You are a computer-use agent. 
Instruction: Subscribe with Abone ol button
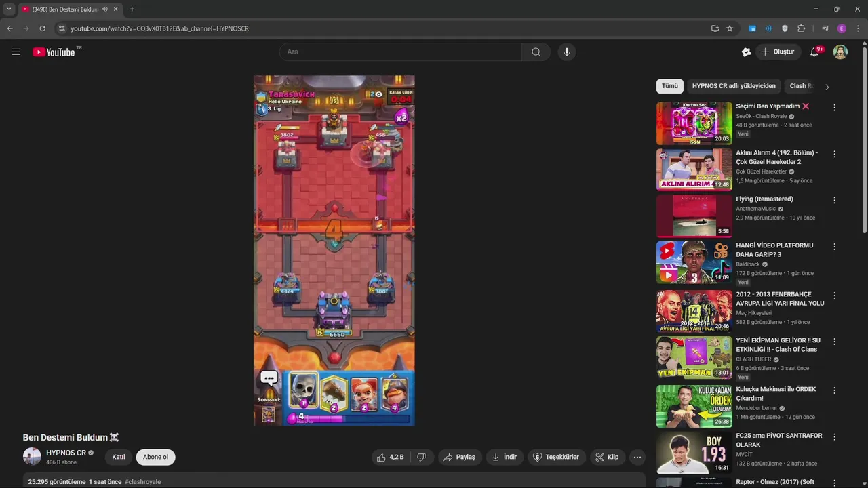click(155, 457)
